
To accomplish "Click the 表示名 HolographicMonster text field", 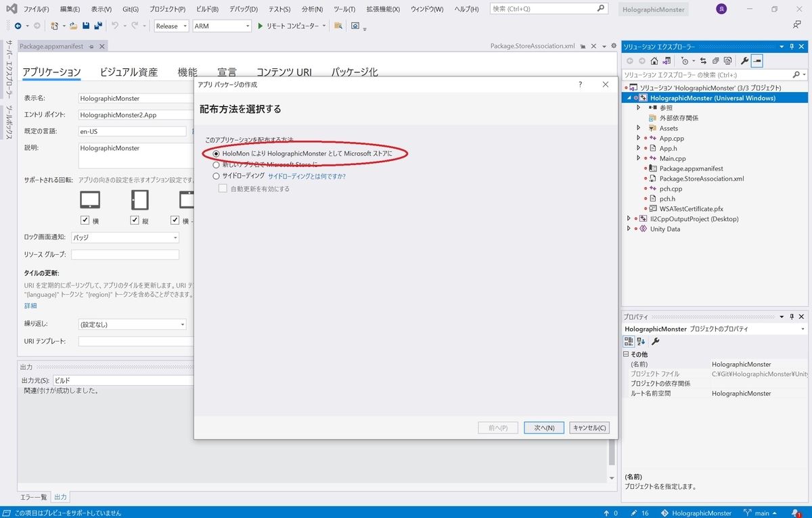I will [x=135, y=98].
